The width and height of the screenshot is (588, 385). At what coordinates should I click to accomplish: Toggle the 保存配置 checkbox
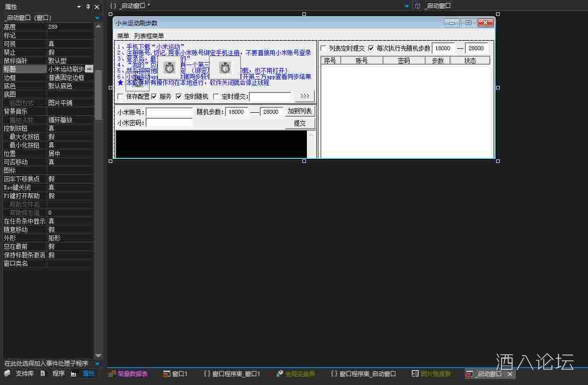120,96
